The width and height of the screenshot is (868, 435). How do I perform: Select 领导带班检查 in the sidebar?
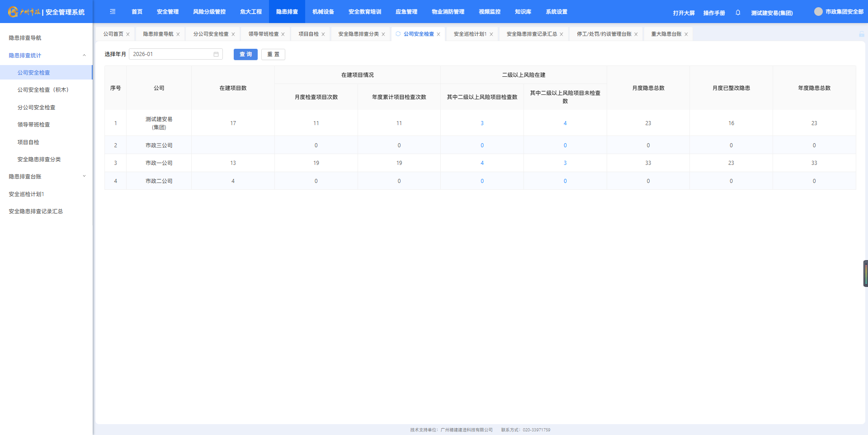pos(33,125)
